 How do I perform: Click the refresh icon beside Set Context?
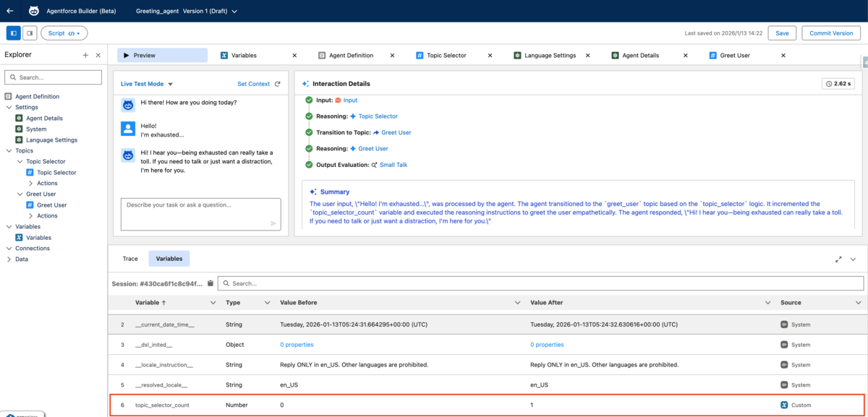(x=278, y=84)
